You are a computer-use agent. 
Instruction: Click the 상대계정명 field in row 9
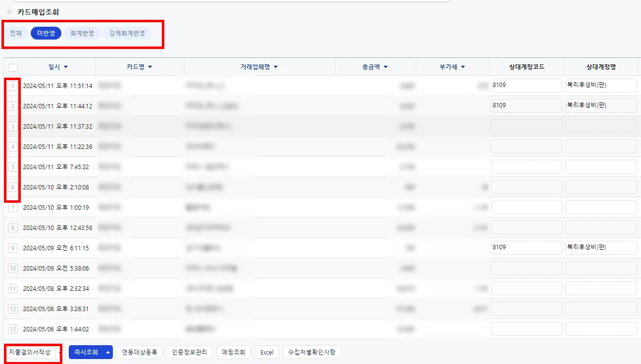pyautogui.click(x=601, y=247)
